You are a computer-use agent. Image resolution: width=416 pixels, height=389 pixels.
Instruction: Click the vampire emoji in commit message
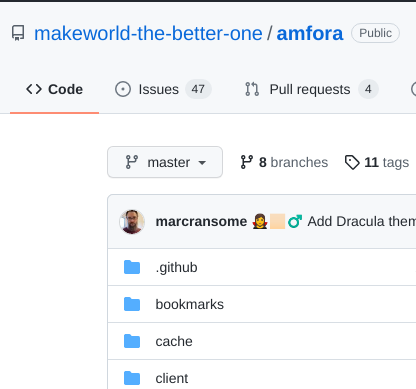tap(260, 222)
